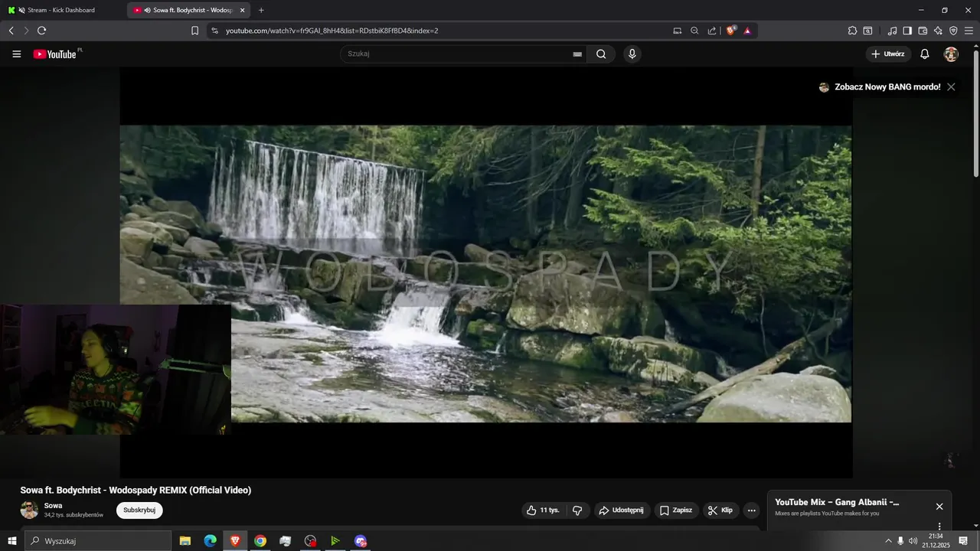
Task: Click the Utwórz create button
Action: pos(888,54)
